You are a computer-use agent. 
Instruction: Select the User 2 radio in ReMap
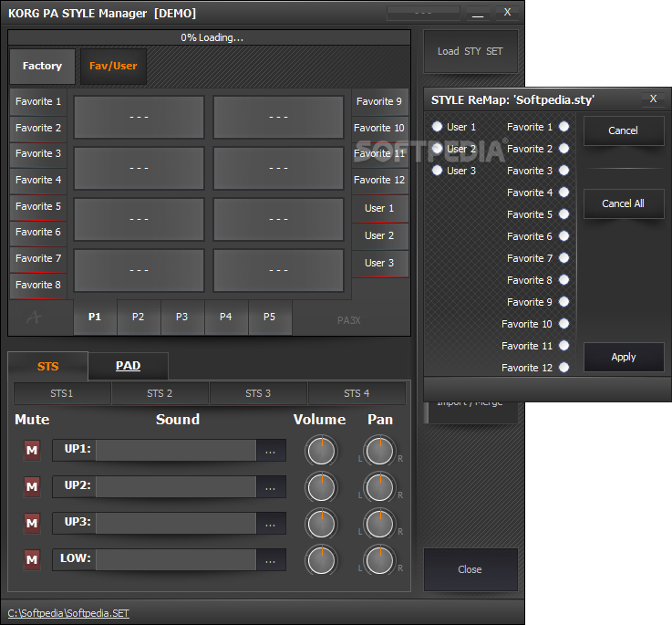(437, 149)
